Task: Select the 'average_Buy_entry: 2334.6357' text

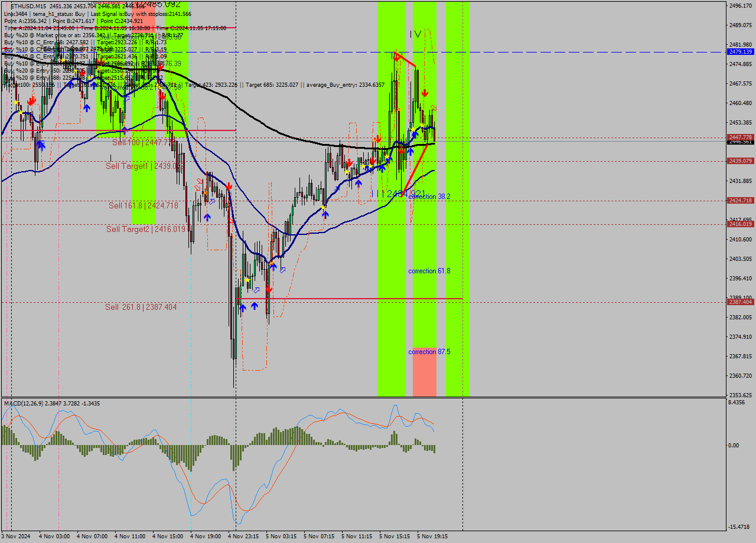Action: pyautogui.click(x=346, y=85)
